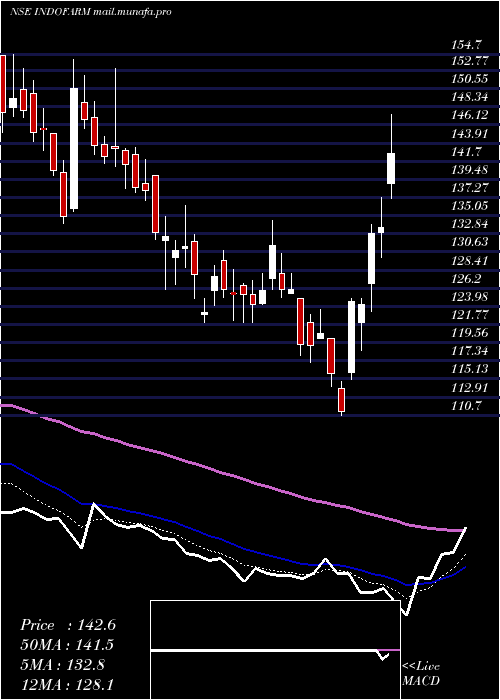Select the 119.56 price axis label
Image resolution: width=500 pixels, height=700 pixels.
click(470, 333)
